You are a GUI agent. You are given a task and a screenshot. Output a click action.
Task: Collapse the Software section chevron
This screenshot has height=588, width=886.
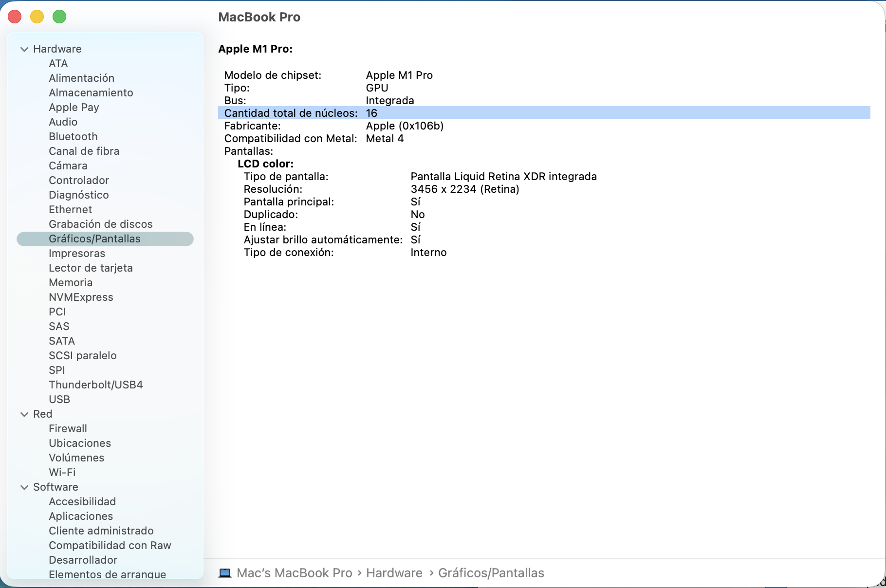tap(24, 487)
